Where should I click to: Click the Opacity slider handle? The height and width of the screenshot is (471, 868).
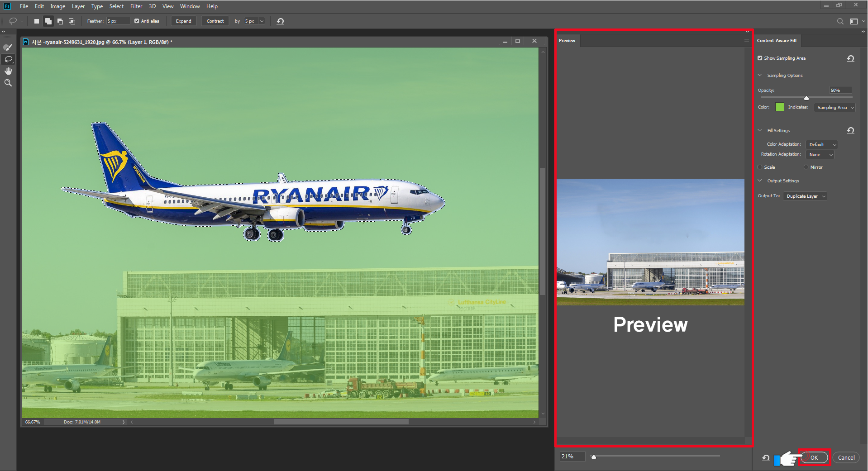point(806,98)
